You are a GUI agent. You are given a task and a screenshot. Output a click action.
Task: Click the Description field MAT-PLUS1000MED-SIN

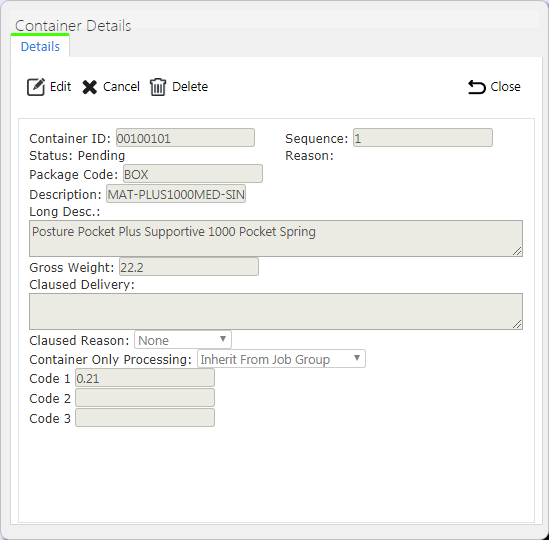pyautogui.click(x=176, y=194)
